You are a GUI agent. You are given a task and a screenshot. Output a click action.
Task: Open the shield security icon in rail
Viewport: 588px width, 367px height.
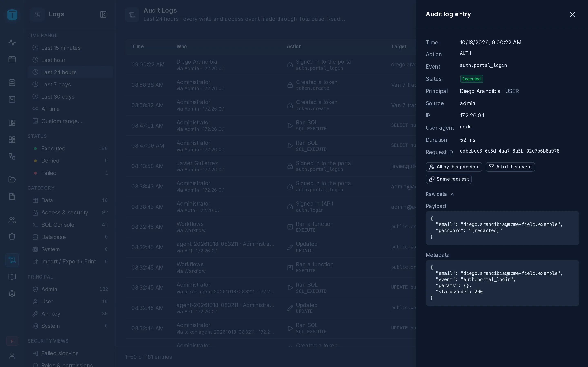(12, 237)
